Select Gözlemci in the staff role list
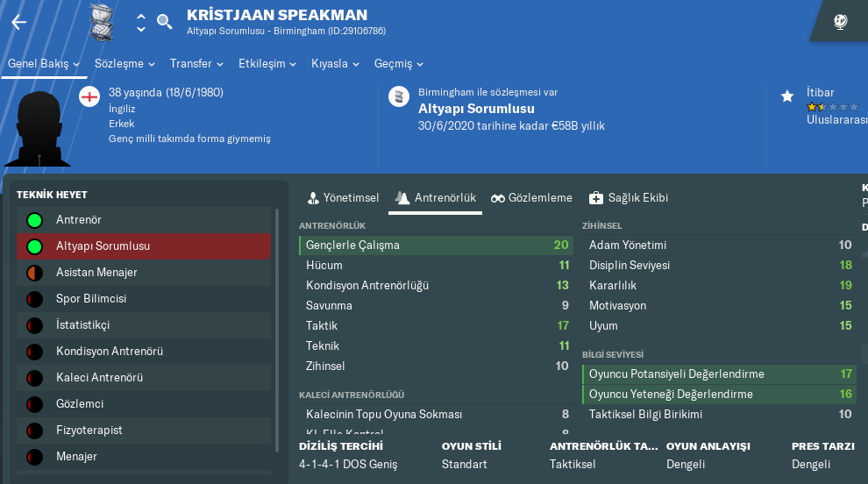This screenshot has height=484, width=868. pyautogui.click(x=80, y=404)
